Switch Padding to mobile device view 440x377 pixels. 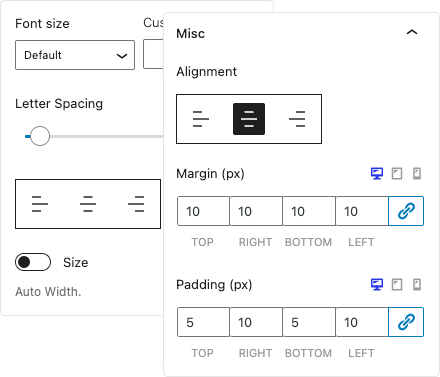click(417, 284)
